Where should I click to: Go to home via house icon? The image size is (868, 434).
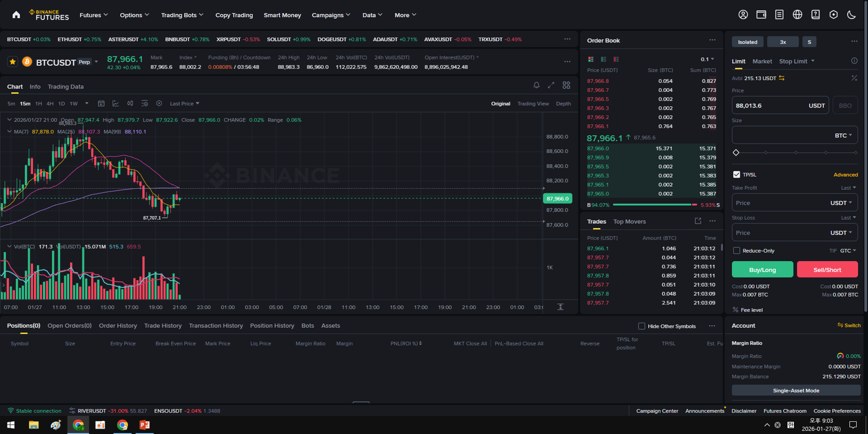tap(16, 15)
